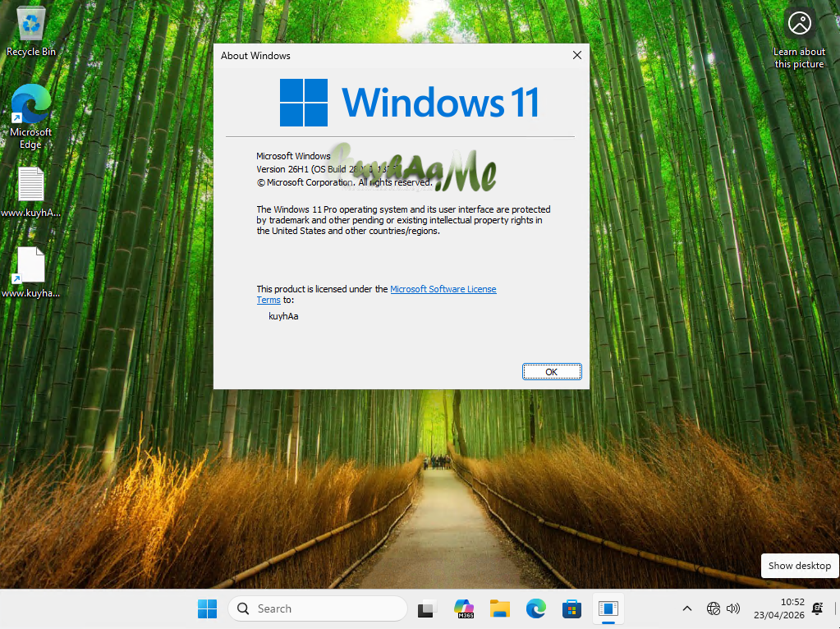This screenshot has width=840, height=629.
Task: Launch Microsoft 365 Copilot from taskbar
Action: (x=463, y=608)
